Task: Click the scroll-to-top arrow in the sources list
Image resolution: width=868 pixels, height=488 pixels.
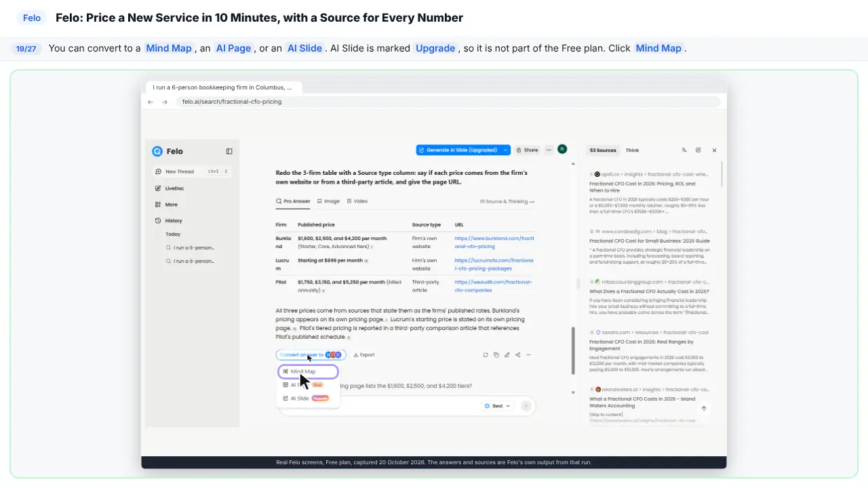Action: click(704, 409)
